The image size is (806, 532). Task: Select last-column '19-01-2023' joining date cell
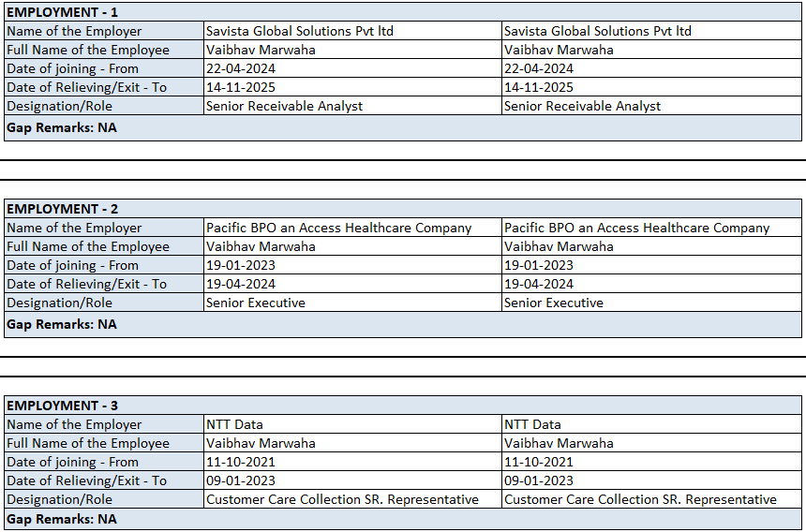(651, 265)
